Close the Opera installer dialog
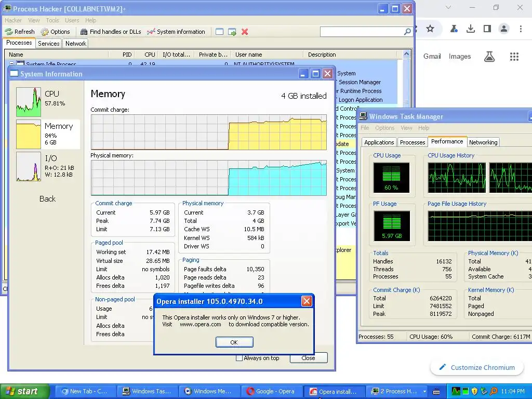 point(307,301)
